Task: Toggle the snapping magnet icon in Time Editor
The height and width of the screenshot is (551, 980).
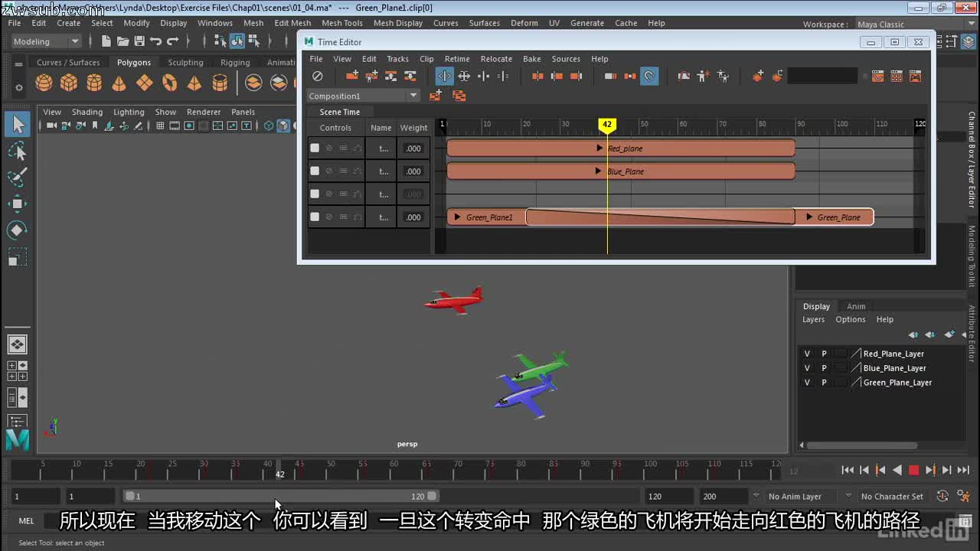Action: [x=649, y=76]
